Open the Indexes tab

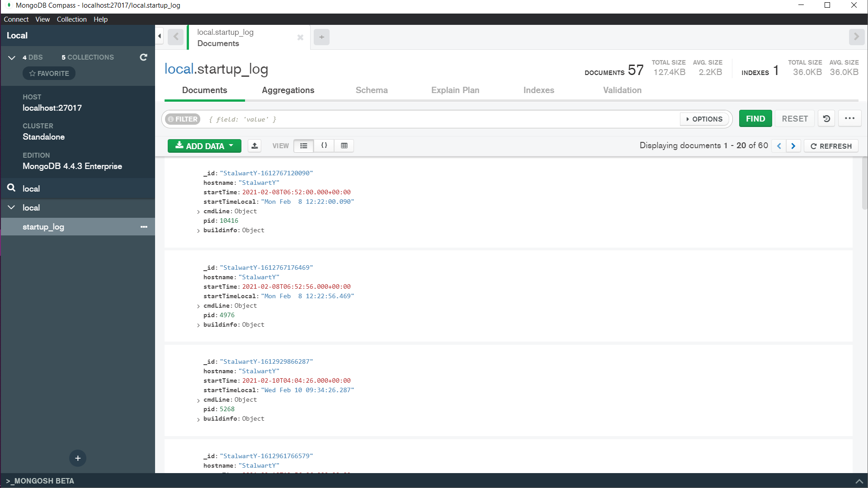point(539,90)
